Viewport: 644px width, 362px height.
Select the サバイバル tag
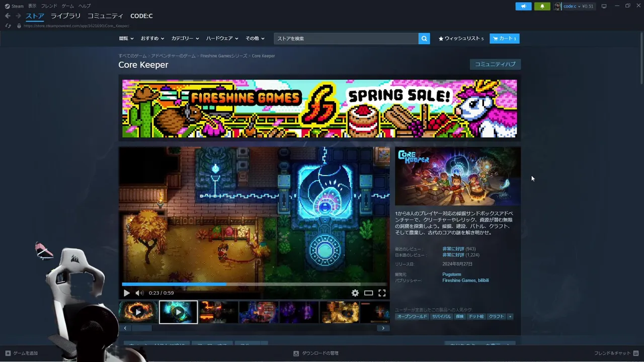coord(441,316)
